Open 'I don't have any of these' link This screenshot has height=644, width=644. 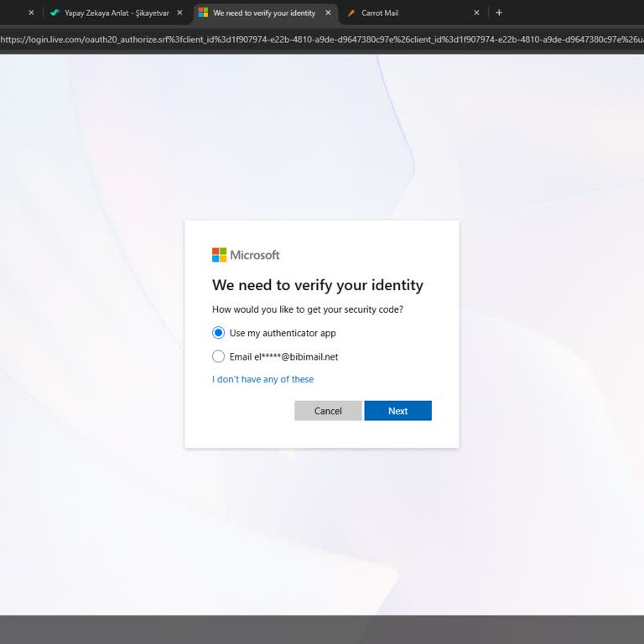(262, 379)
